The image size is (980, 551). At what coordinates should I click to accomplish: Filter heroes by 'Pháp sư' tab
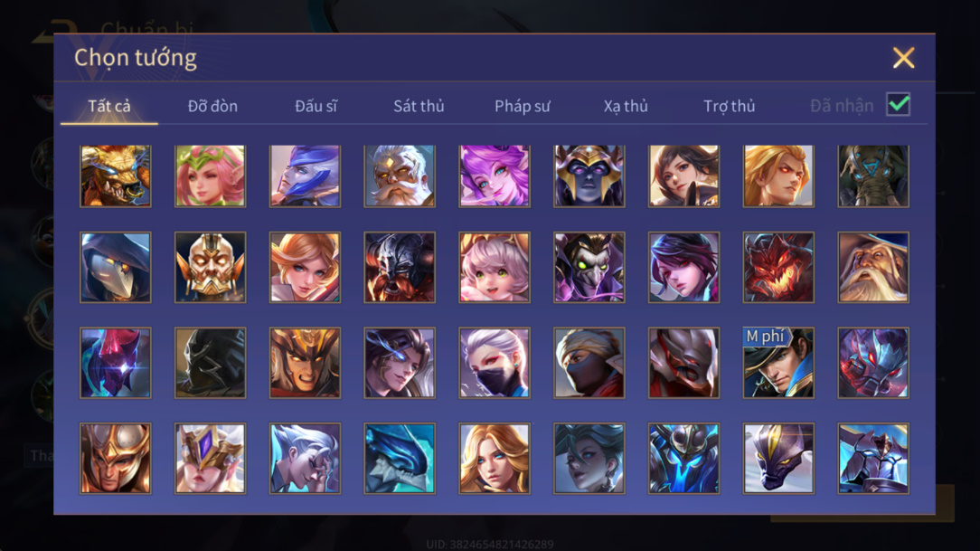[523, 107]
